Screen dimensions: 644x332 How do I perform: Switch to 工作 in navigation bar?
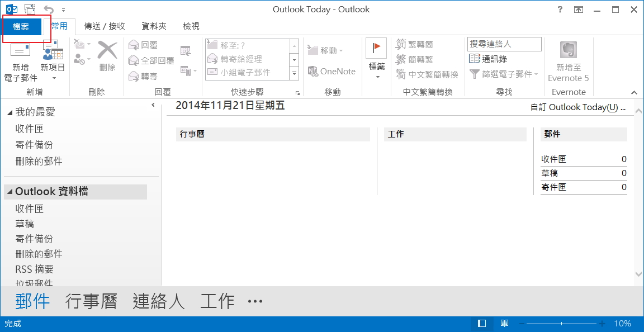coord(217,302)
